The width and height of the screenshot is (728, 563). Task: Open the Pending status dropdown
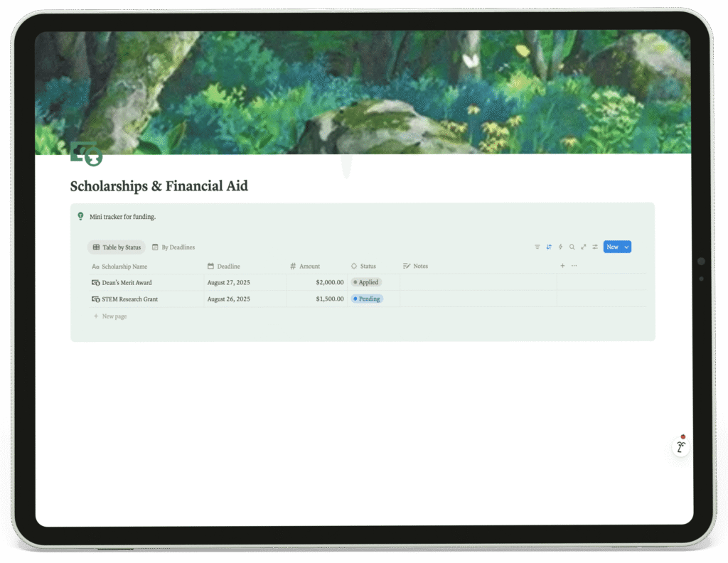367,299
